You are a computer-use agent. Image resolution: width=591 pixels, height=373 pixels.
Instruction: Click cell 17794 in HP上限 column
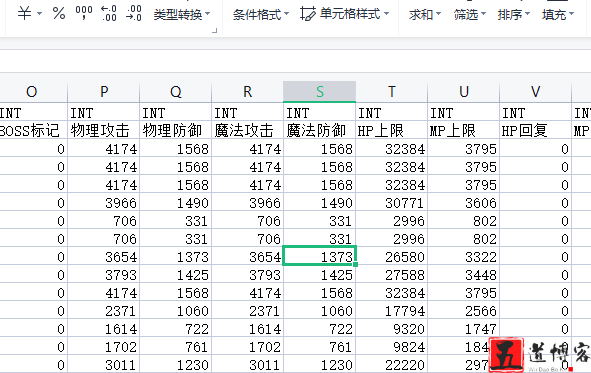pos(392,311)
